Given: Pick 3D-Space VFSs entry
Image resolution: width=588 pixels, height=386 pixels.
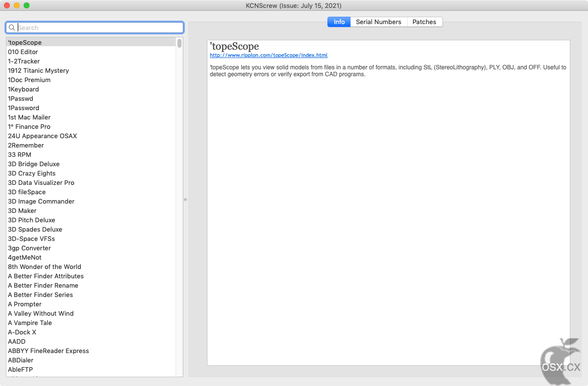Looking at the screenshot, I should point(91,238).
